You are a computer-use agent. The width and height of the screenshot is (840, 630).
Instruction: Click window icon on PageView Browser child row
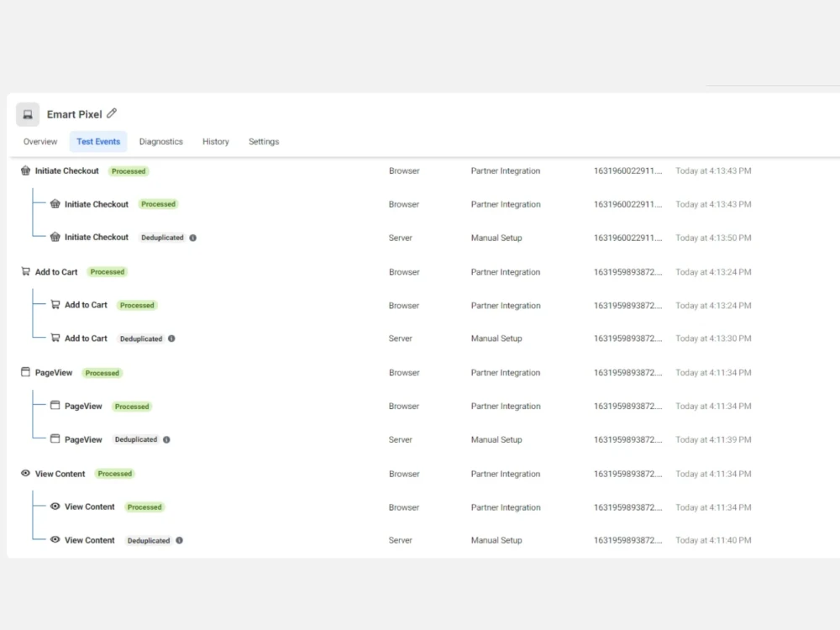pyautogui.click(x=55, y=405)
